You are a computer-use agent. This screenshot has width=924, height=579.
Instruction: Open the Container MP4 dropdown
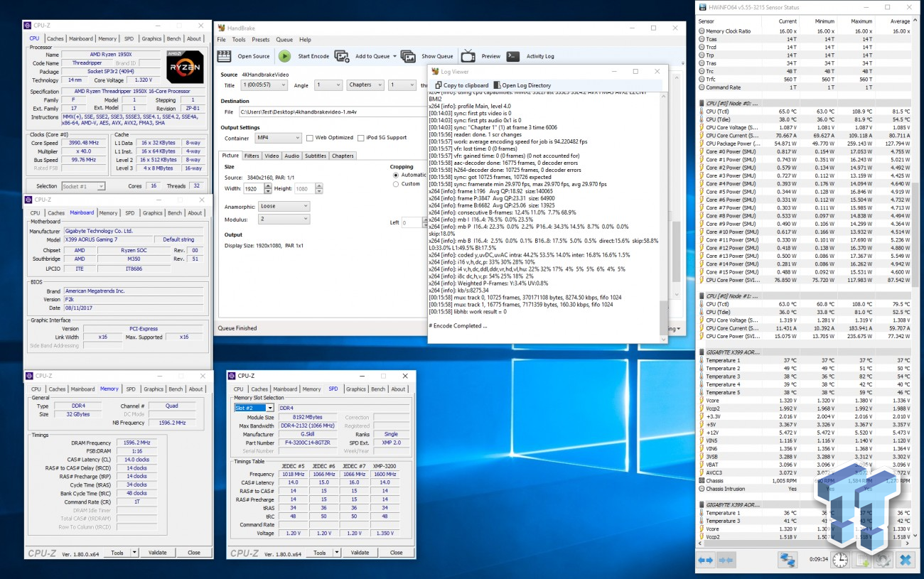pyautogui.click(x=279, y=138)
